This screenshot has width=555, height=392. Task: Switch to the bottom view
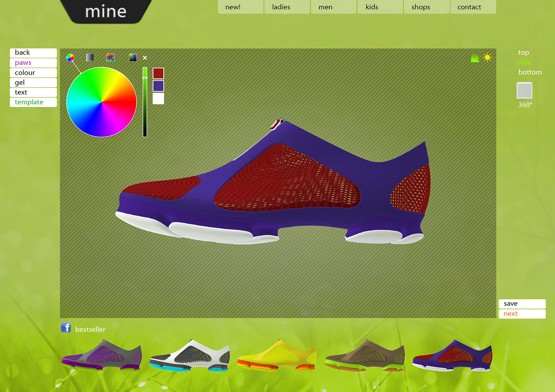(530, 72)
